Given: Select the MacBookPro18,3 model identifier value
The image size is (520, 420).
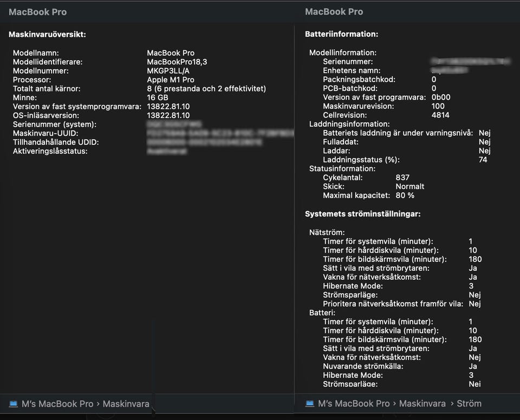Looking at the screenshot, I should point(177,62).
